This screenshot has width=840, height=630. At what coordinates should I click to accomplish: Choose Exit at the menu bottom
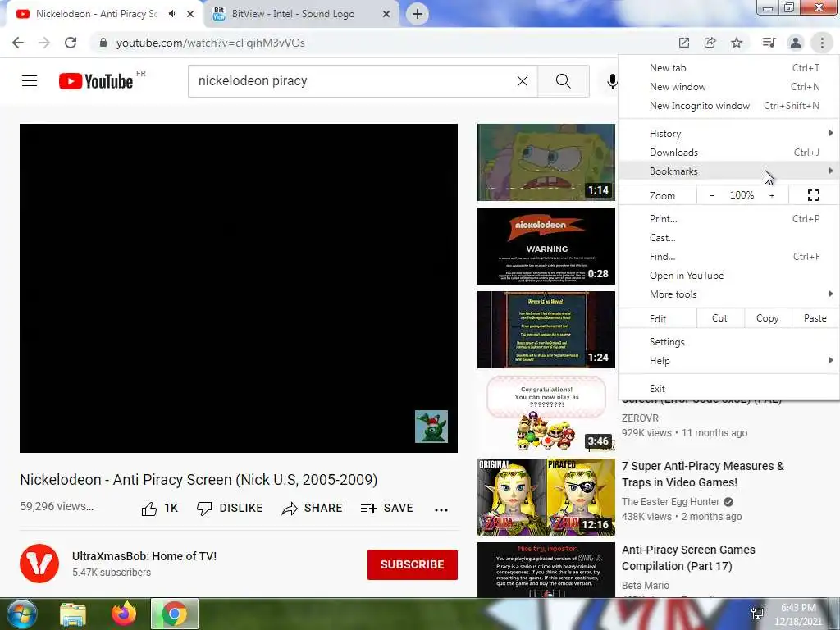(x=729, y=388)
